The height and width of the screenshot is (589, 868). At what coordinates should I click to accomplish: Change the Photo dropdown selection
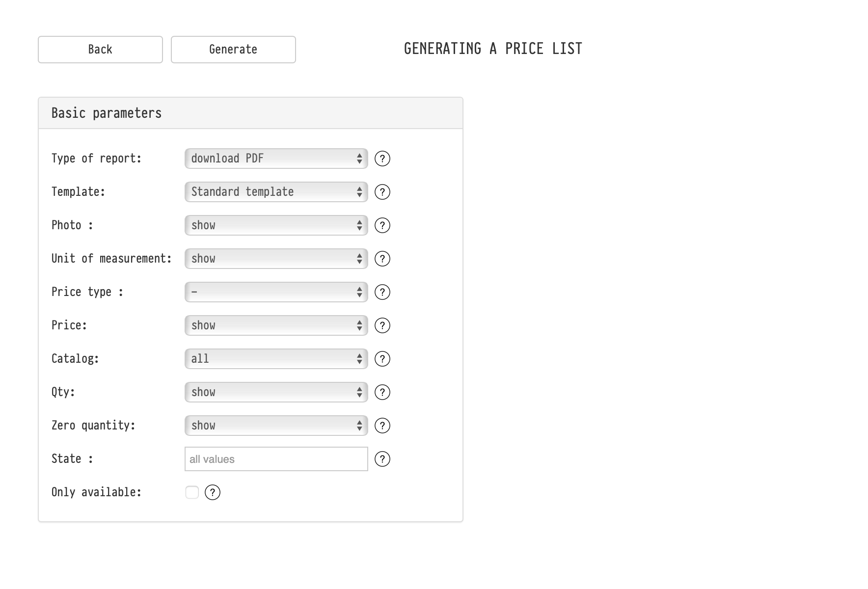pyautogui.click(x=276, y=225)
